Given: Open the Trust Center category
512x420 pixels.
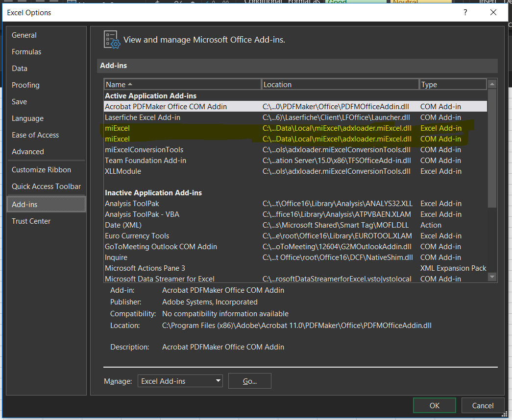Looking at the screenshot, I should point(46,221).
